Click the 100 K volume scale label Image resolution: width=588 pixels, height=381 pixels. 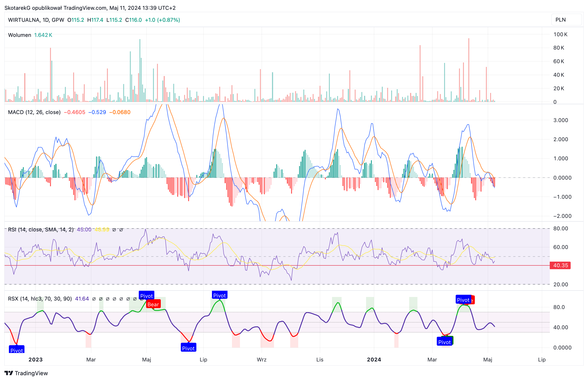pyautogui.click(x=560, y=34)
